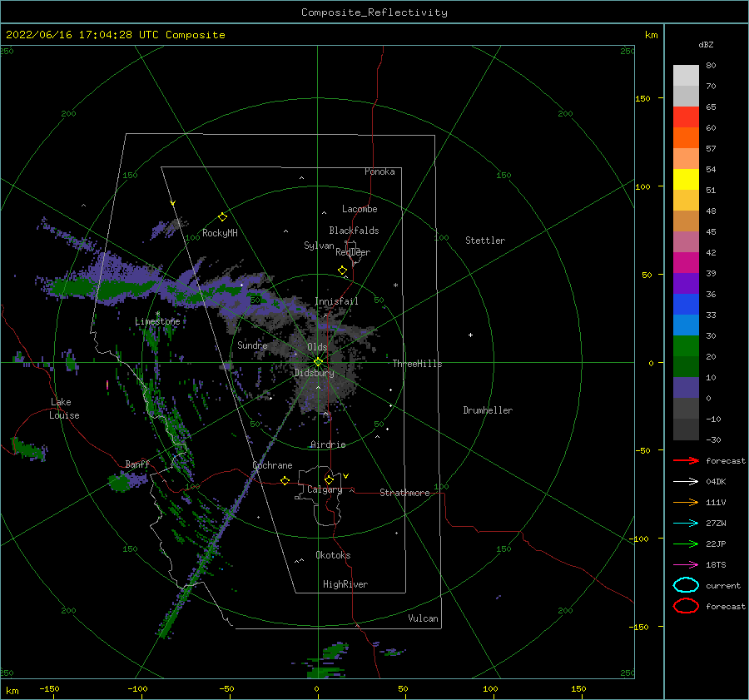Click the green 22JP arrow icon
Viewport: 749px width, 700px height.
pyautogui.click(x=686, y=544)
